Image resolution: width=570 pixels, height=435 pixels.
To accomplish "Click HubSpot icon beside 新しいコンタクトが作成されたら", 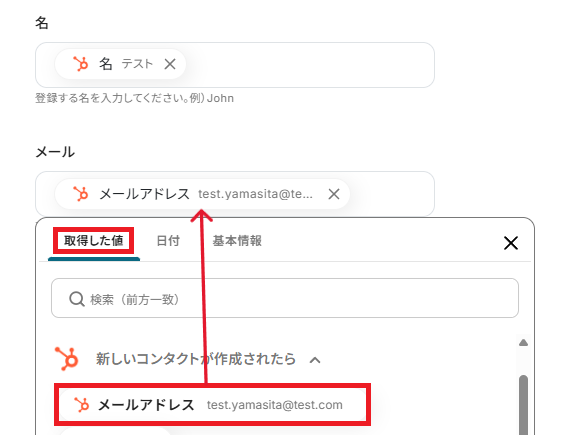I will pos(67,359).
